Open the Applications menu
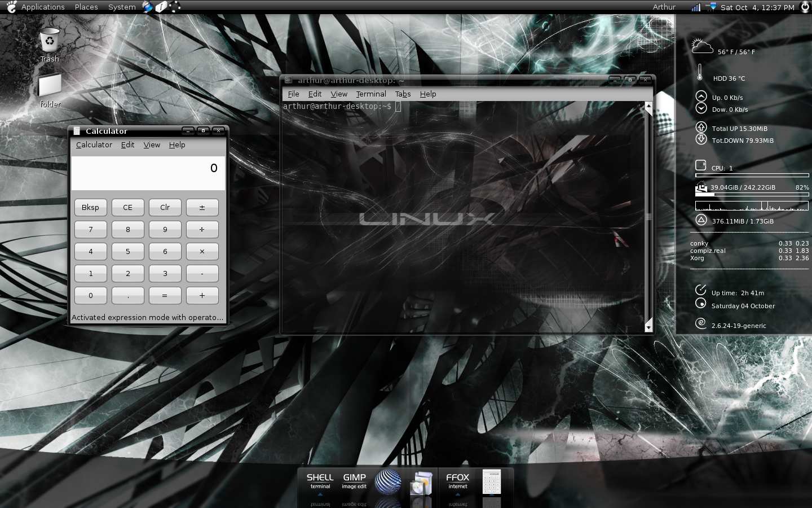The width and height of the screenshot is (812, 508). pyautogui.click(x=43, y=7)
